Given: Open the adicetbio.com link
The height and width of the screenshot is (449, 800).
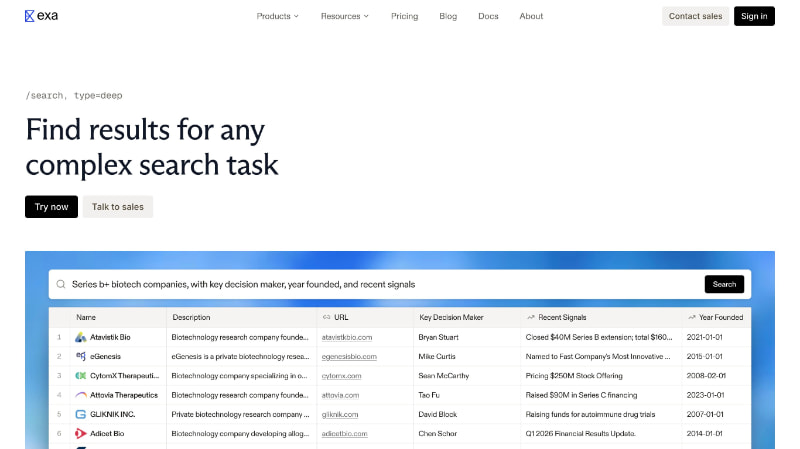Looking at the screenshot, I should [344, 434].
